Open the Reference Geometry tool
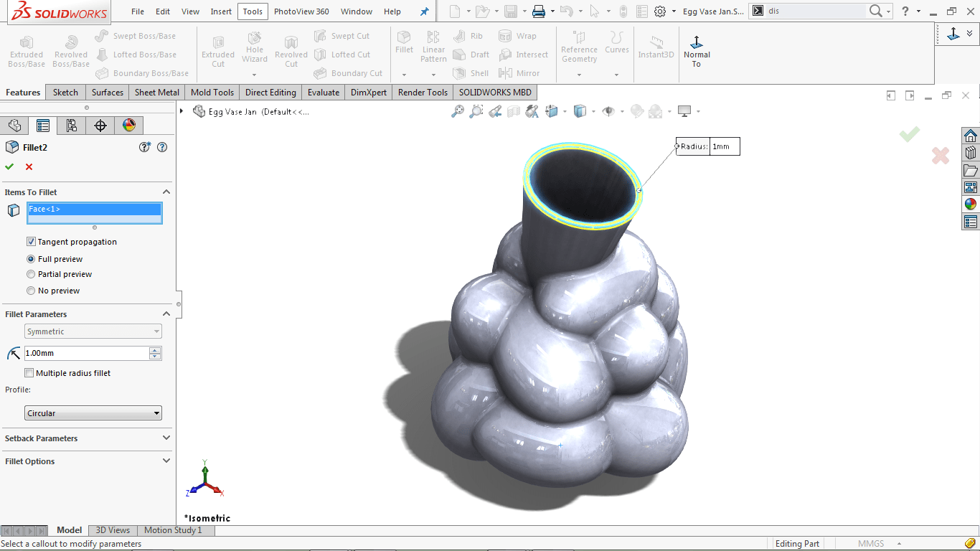The width and height of the screenshot is (980, 551). (x=579, y=49)
